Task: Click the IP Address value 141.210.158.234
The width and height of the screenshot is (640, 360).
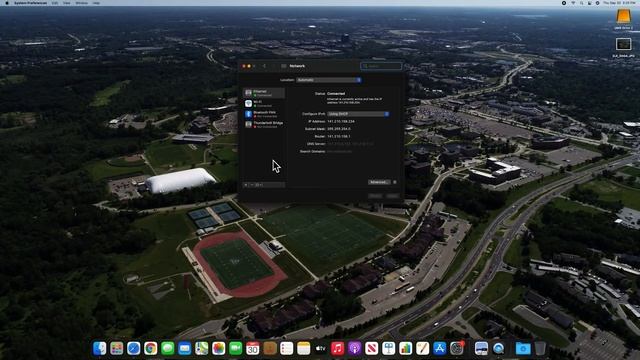Action: point(341,121)
